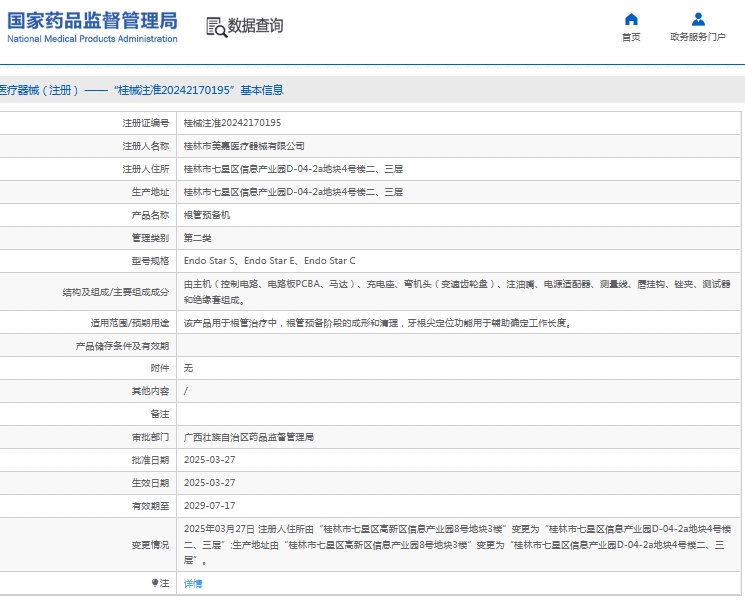
Task: Click the 注册证编号 row label
Action: (x=145, y=123)
